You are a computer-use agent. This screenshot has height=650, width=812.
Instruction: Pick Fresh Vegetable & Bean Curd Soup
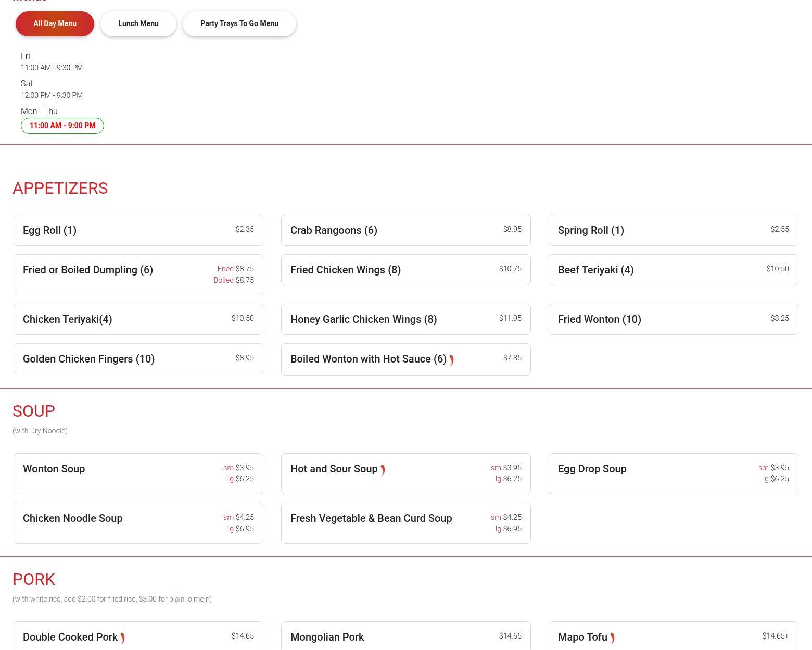406,523
